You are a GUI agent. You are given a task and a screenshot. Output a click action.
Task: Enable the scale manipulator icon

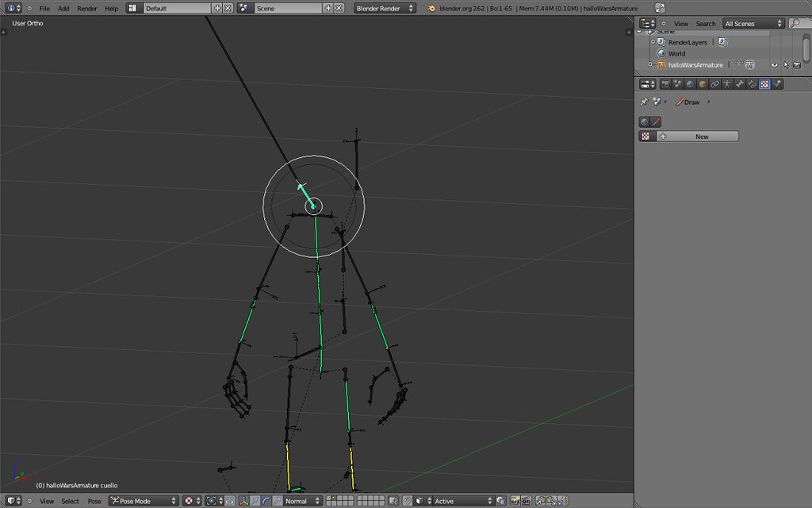277,501
